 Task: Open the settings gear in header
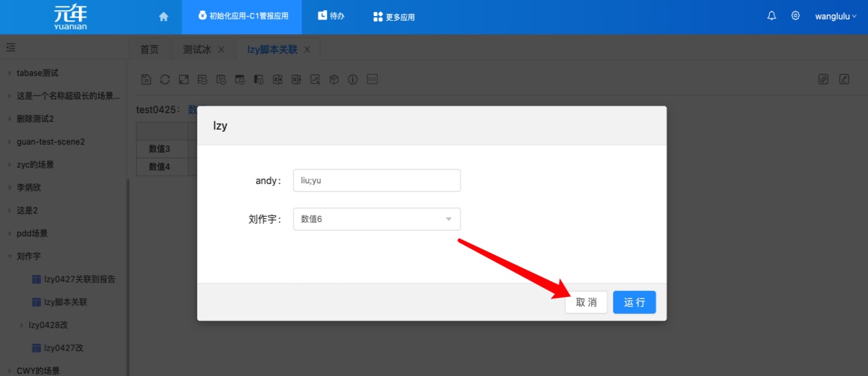(x=795, y=16)
